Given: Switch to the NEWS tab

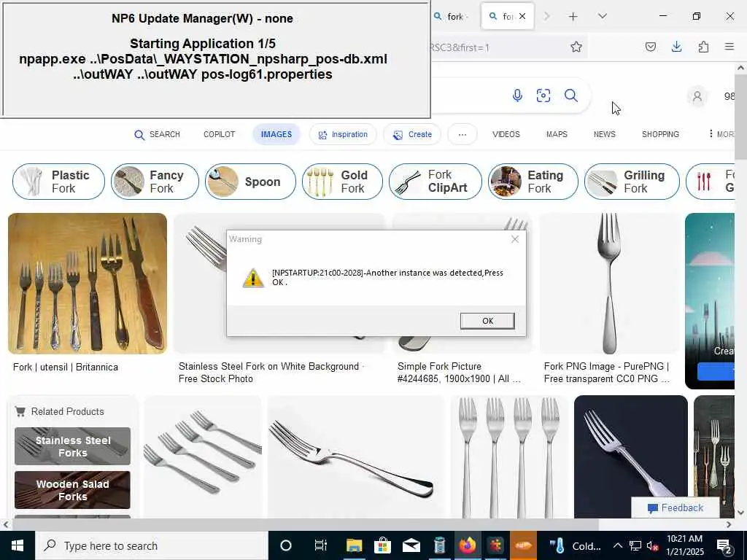Looking at the screenshot, I should point(605,135).
